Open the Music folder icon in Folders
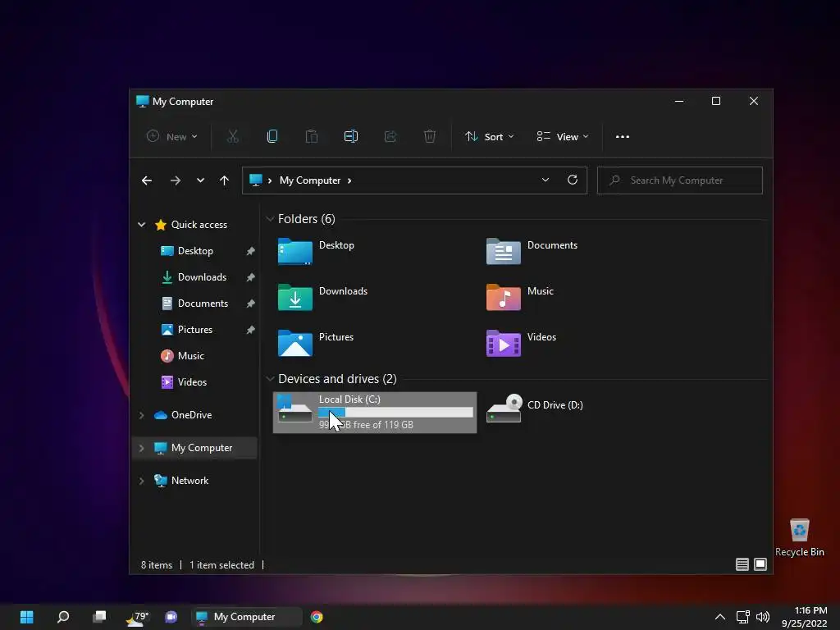The height and width of the screenshot is (630, 840). 503,298
